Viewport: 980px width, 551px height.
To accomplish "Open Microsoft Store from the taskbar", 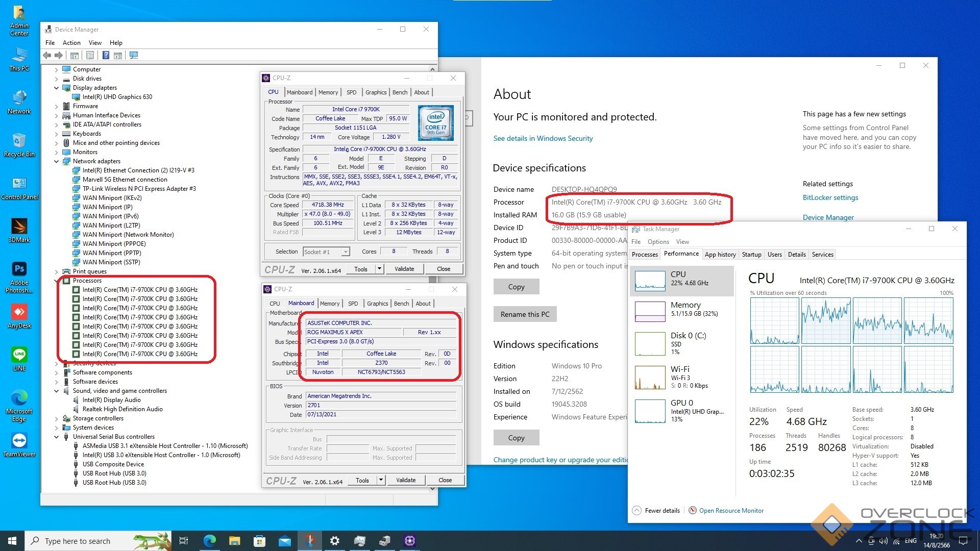I will pos(259,541).
